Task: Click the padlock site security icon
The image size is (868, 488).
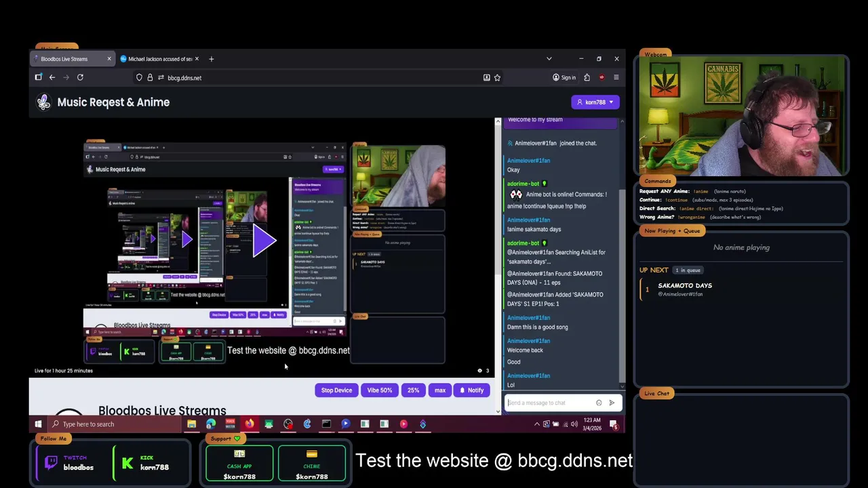Action: point(150,77)
